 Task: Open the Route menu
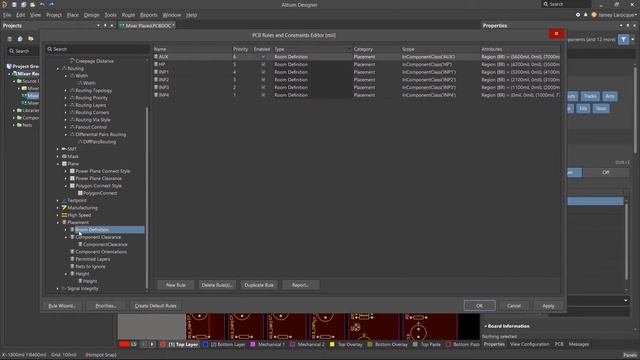pyautogui.click(x=128, y=15)
